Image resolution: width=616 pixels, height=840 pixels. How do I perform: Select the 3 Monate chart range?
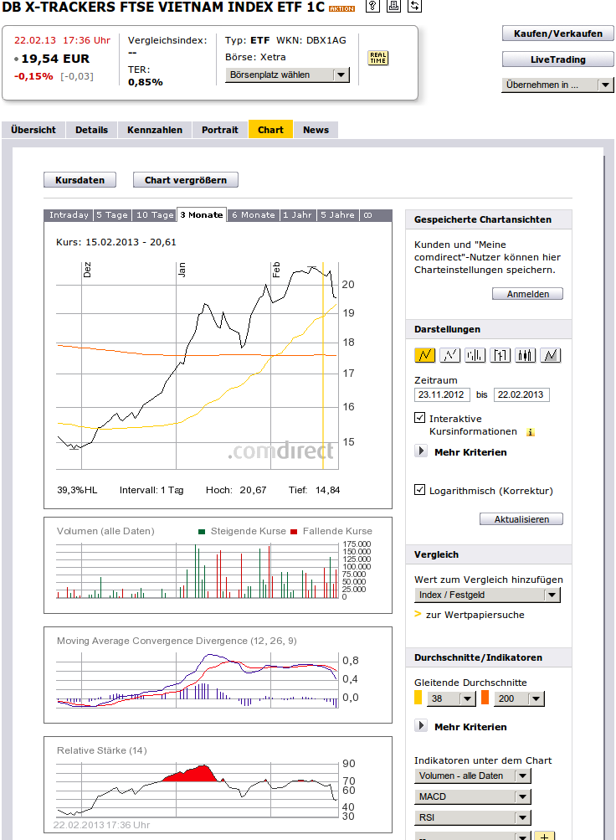[x=202, y=215]
